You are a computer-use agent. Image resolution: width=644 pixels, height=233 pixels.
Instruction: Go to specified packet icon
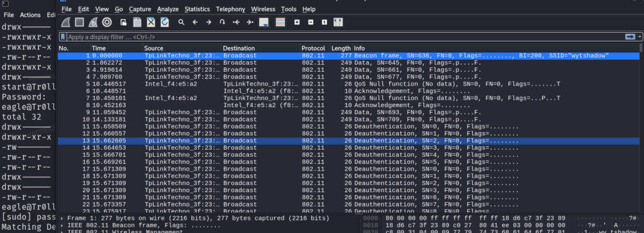coord(222,22)
